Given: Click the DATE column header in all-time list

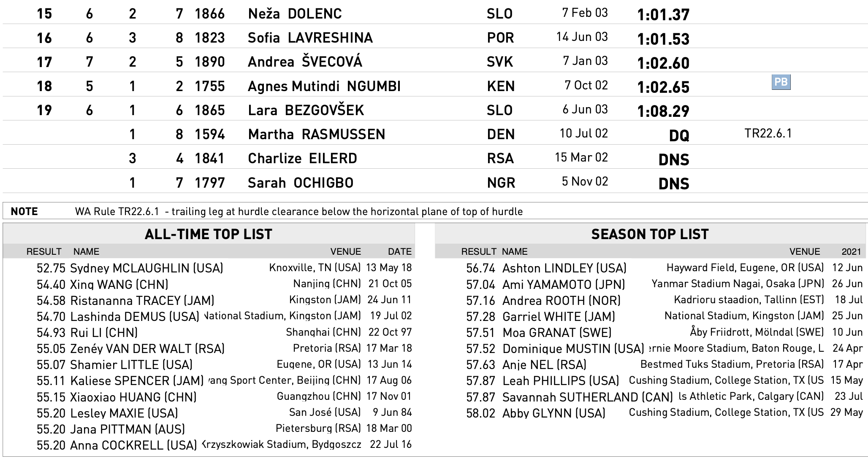Looking at the screenshot, I should [x=399, y=252].
